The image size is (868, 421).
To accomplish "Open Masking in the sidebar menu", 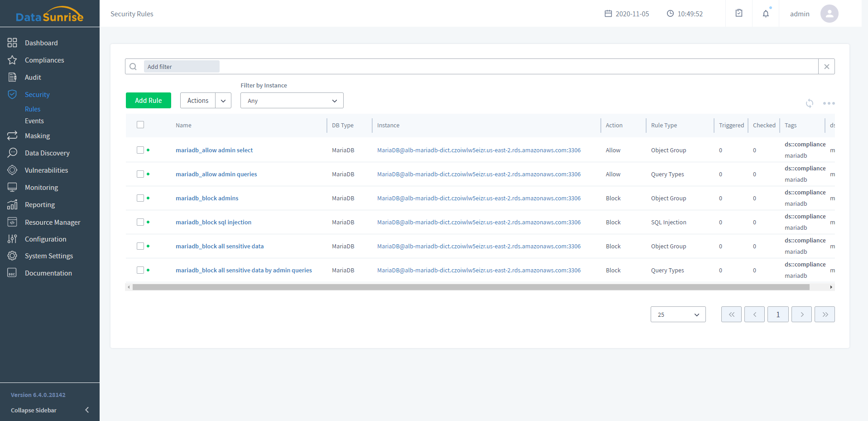I will pyautogui.click(x=37, y=136).
